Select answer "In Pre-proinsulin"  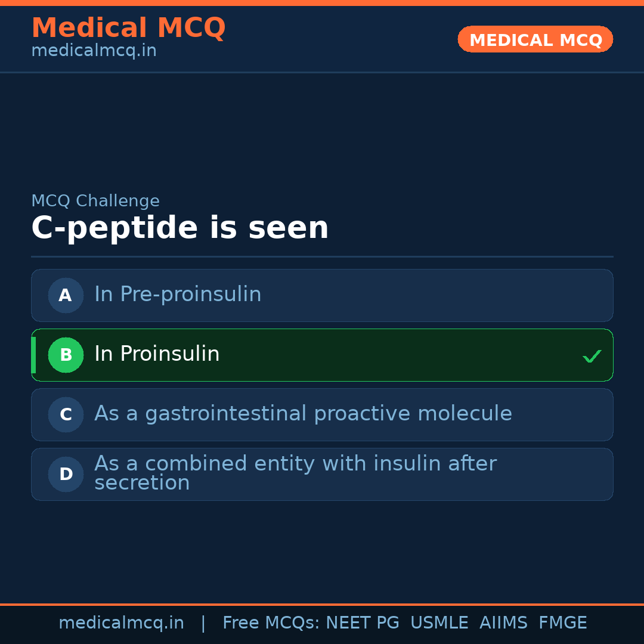[x=178, y=295]
